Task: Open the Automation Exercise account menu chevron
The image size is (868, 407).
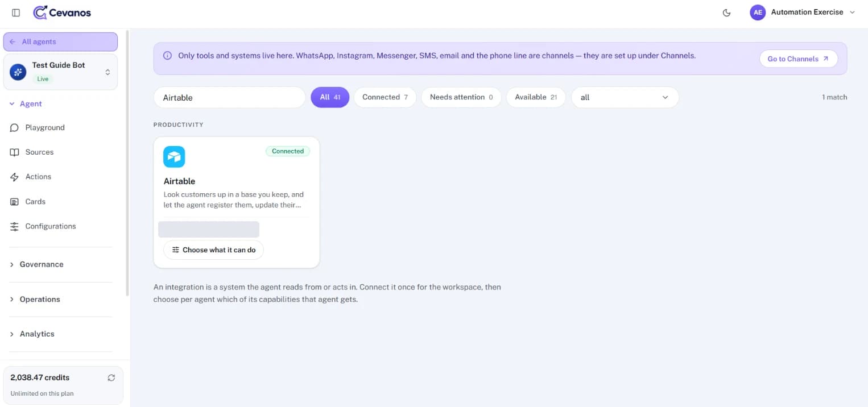Action: 852,13
